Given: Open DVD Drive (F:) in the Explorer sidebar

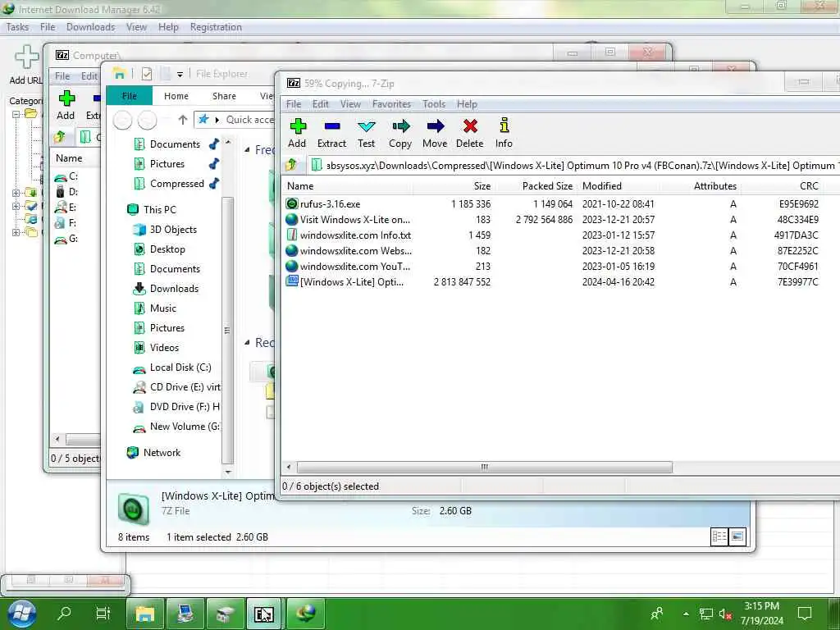Looking at the screenshot, I should pyautogui.click(x=177, y=407).
